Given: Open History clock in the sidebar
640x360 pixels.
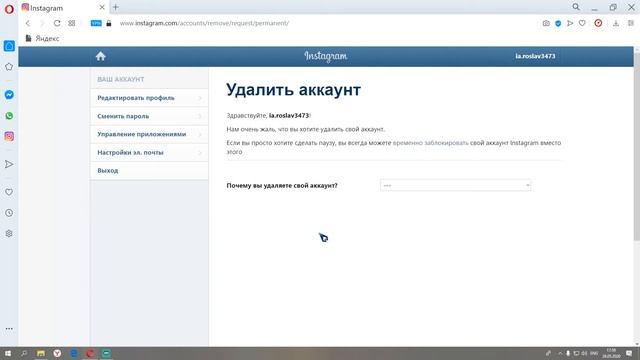Looking at the screenshot, I should [x=9, y=213].
